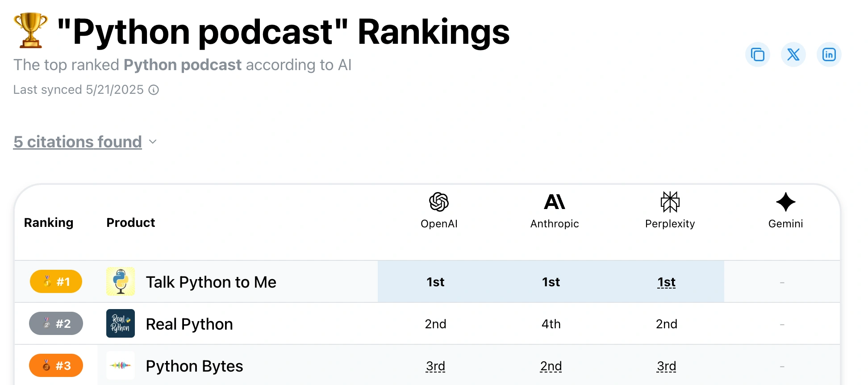Click the Talk Python to Me logo
Image resolution: width=868 pixels, height=385 pixels.
point(121,281)
